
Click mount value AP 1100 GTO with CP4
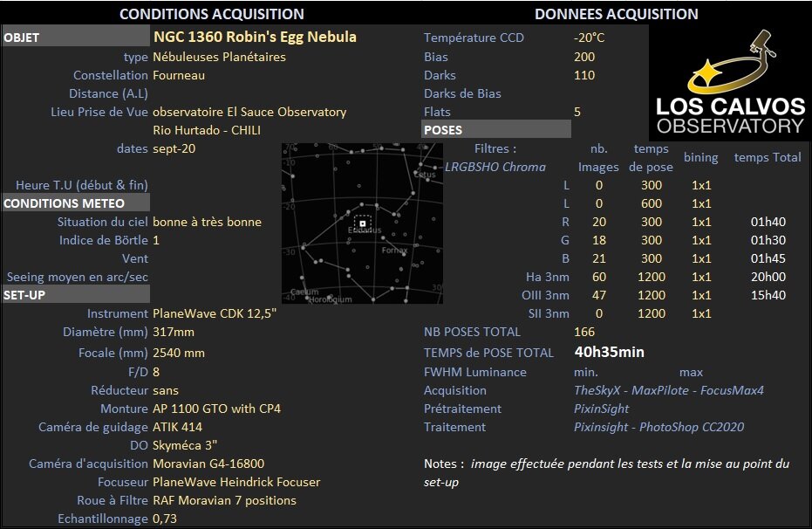point(216,409)
